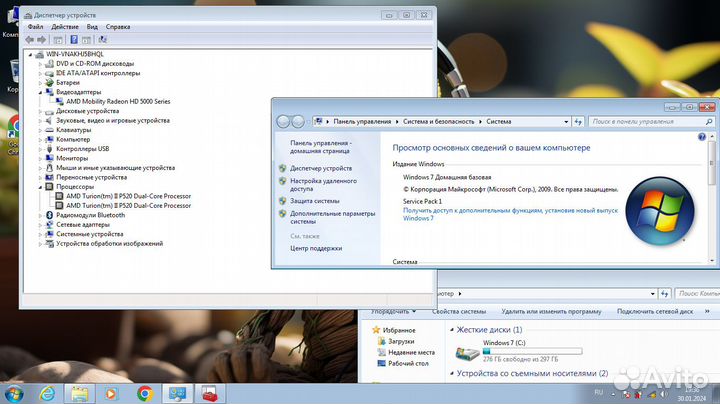Select the DVD и CD-ROM дисководы icon
This screenshot has width=720, height=404.
[50, 64]
